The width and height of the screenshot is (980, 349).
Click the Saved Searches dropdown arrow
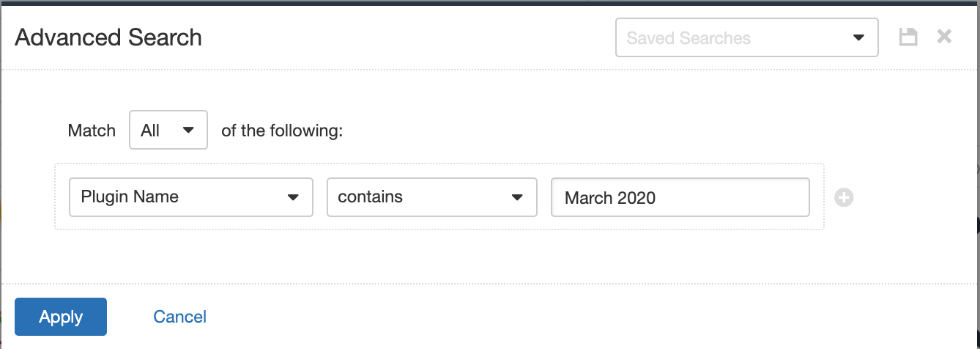coord(859,38)
